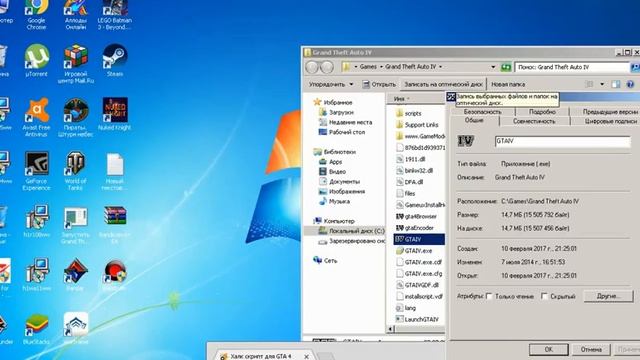Open the Steam desktop shortcut
This screenshot has height=360, width=640.
point(115,61)
